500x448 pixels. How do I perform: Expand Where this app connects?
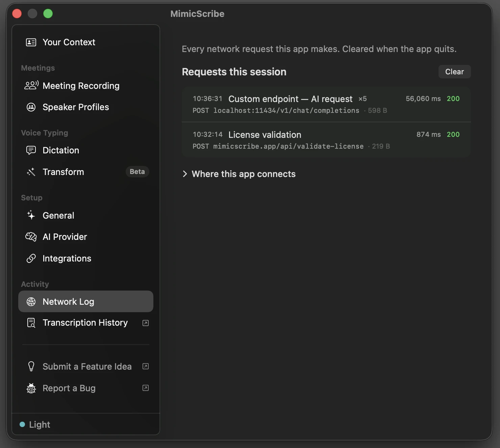click(239, 174)
